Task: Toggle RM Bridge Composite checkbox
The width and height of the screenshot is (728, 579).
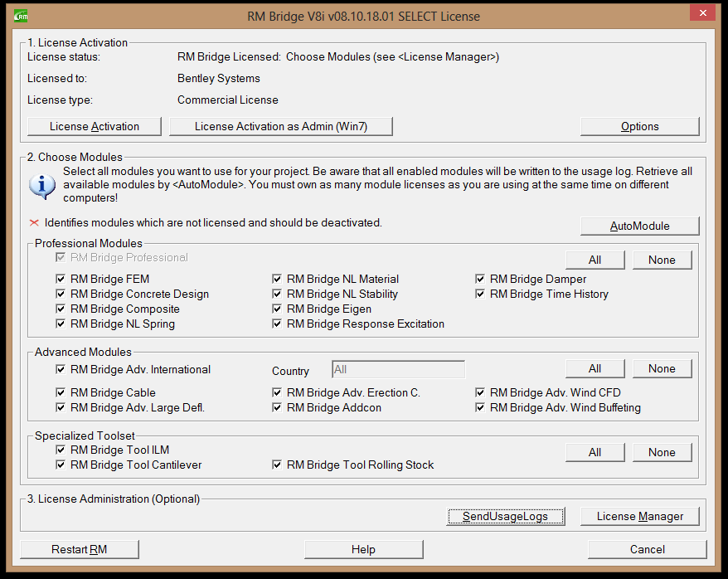Action: click(61, 309)
